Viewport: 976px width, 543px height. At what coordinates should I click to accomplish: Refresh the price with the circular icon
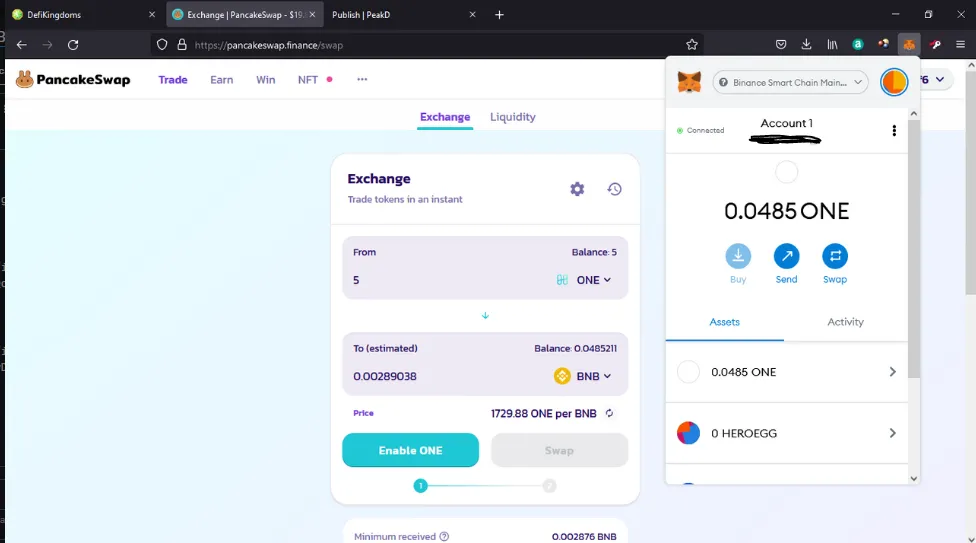(609, 413)
